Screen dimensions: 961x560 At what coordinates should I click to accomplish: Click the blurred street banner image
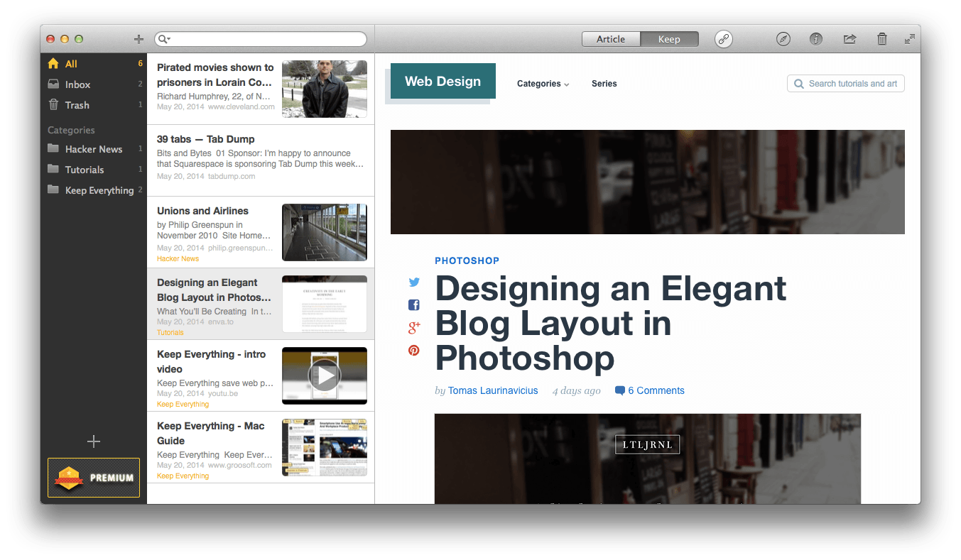(x=648, y=182)
